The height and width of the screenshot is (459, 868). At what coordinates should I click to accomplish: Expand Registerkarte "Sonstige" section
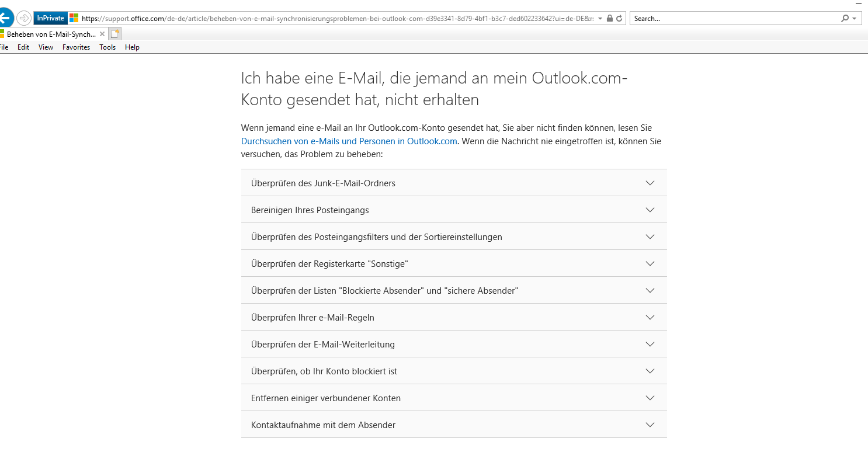pyautogui.click(x=454, y=263)
